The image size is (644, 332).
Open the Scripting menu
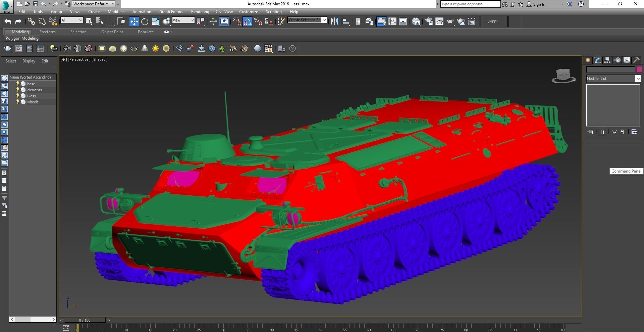[274, 11]
